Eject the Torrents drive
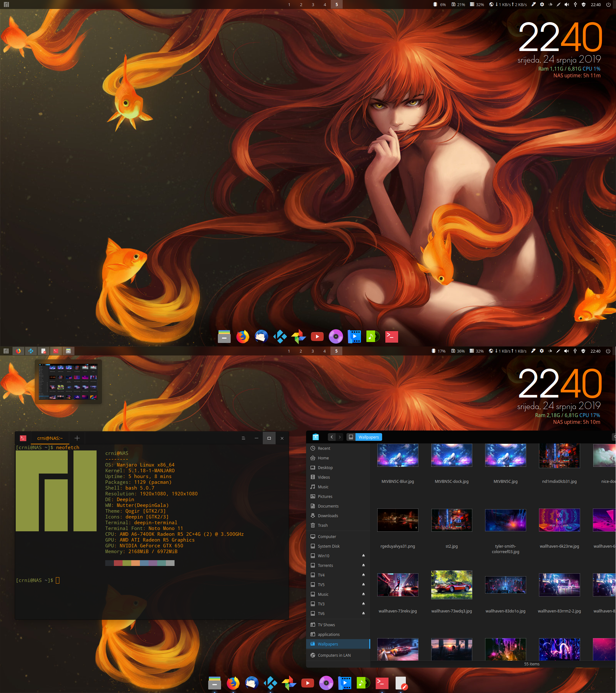 pos(364,565)
